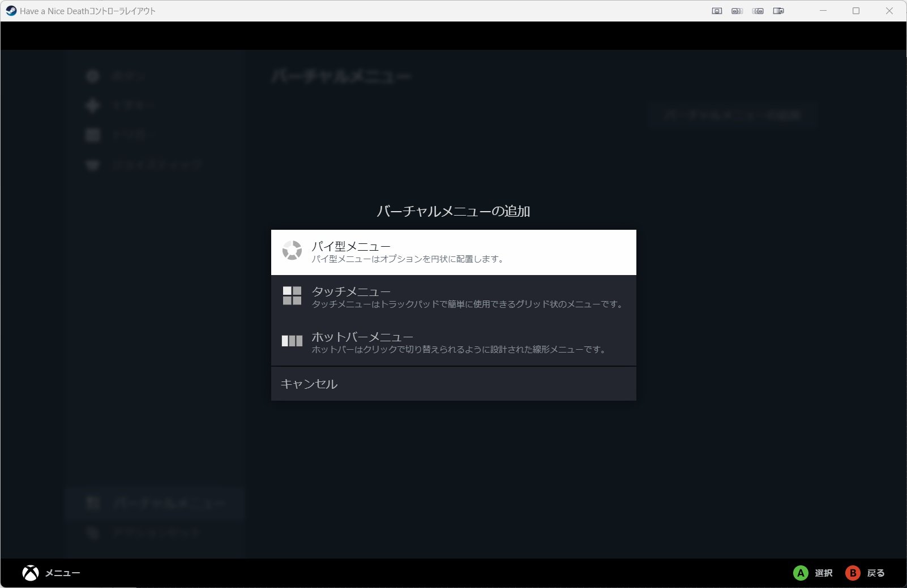The image size is (907, 588).
Task: Click the pie menu description text
Action: [408, 259]
